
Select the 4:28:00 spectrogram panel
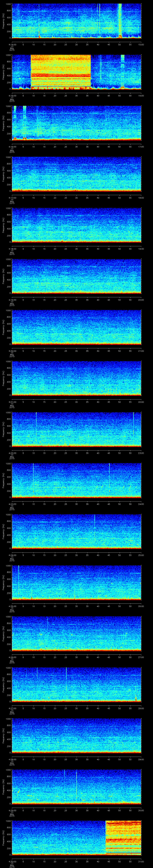[77, 736]
